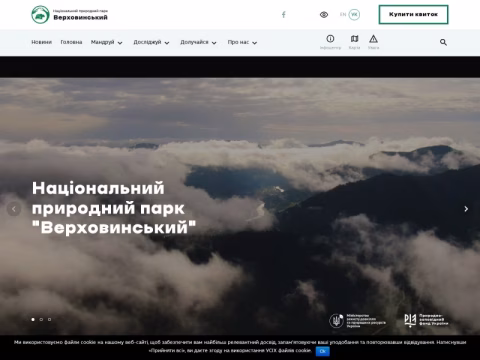Go to next slide arrow

coord(466,209)
